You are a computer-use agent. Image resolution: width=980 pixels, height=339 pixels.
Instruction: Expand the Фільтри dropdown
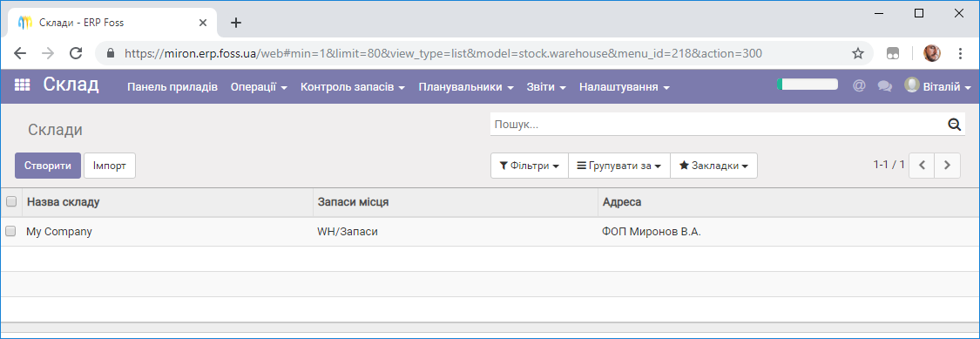tap(530, 166)
